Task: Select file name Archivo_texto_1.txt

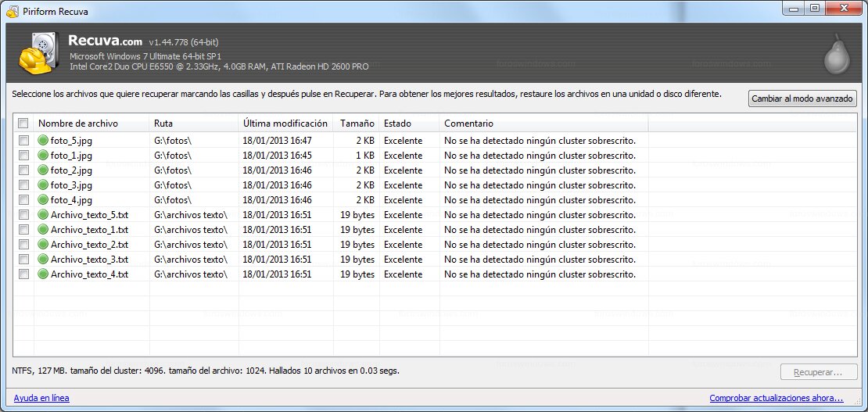Action: tap(90, 230)
